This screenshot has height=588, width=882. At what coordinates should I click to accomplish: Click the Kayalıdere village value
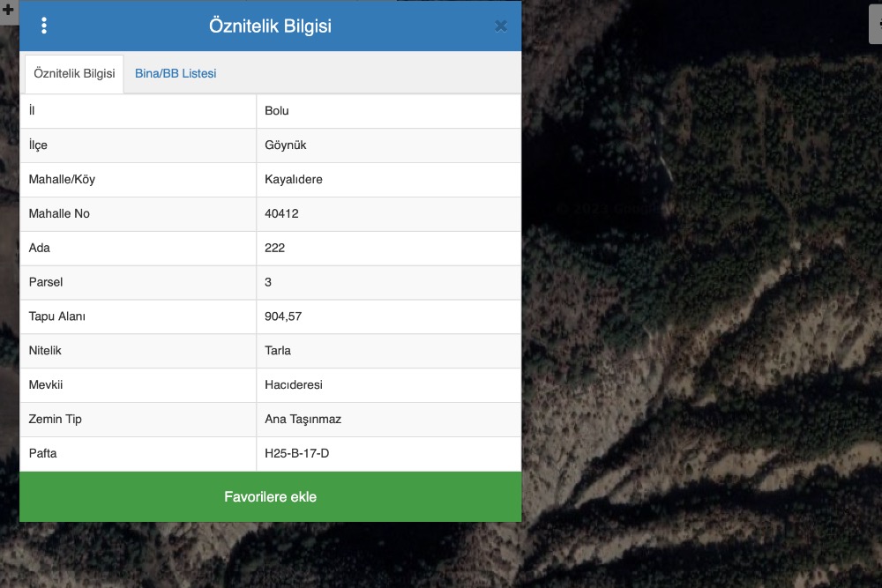coord(294,180)
